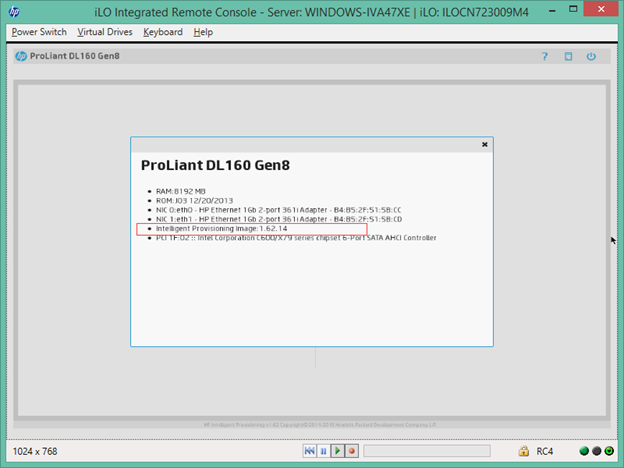Close the iLO Remote Console window

(601, 9)
